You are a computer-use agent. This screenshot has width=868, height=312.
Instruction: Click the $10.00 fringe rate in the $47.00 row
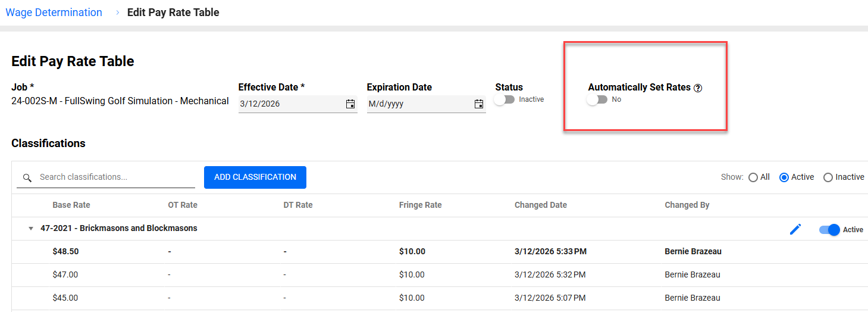pyautogui.click(x=412, y=275)
